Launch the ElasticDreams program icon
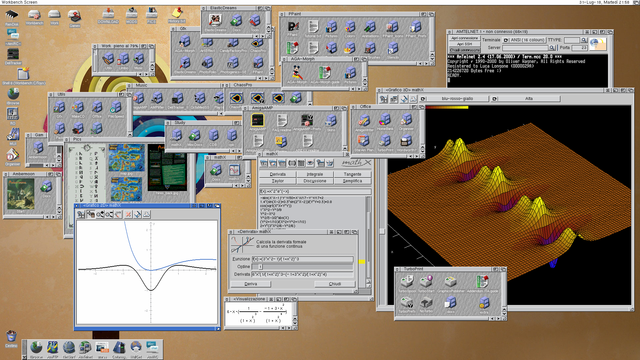The image size is (640, 360). pos(215,20)
